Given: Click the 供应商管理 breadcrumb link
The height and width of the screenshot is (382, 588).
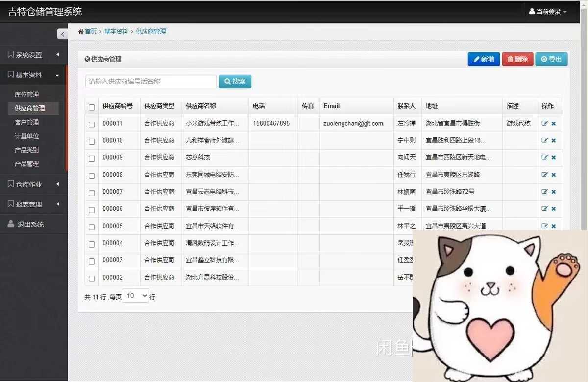Looking at the screenshot, I should pyautogui.click(x=151, y=31).
